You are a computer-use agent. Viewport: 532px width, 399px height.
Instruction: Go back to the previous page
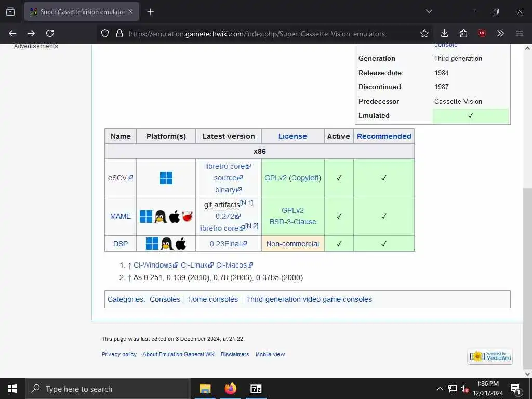tap(12, 33)
